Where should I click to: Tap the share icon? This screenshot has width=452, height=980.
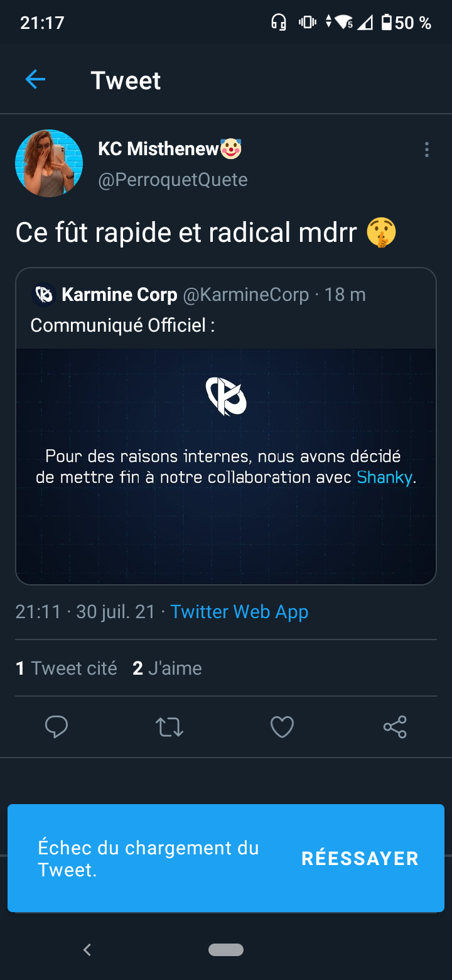pyautogui.click(x=395, y=727)
